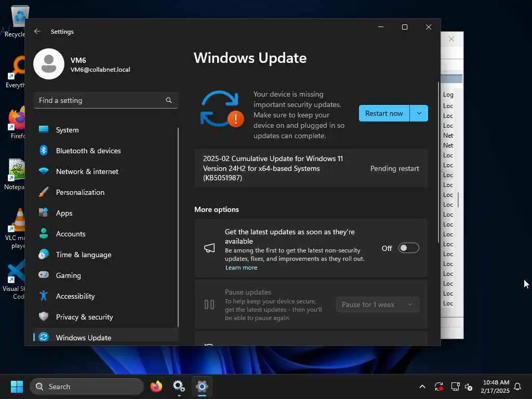Viewport: 532px width, 399px height.
Task: Open the Windows Start menu
Action: point(17,387)
